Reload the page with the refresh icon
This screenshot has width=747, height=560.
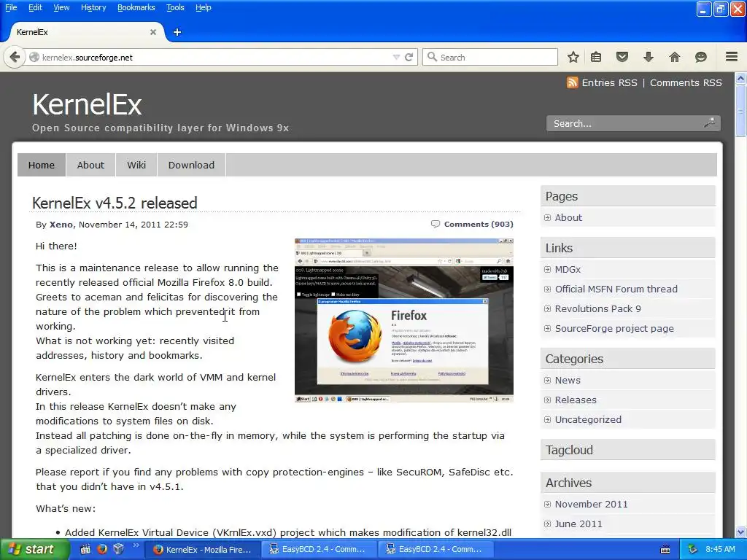[x=409, y=57]
